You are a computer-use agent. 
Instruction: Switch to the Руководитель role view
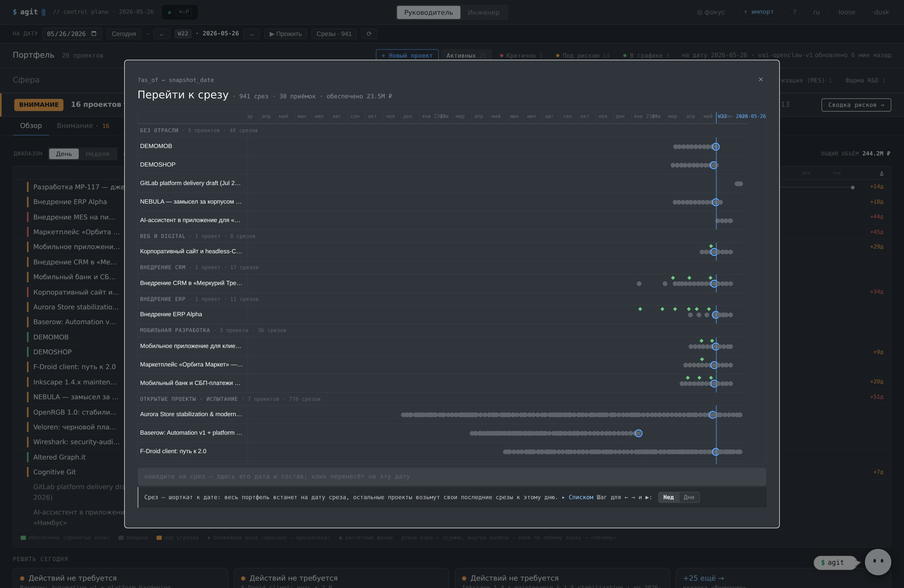pyautogui.click(x=428, y=12)
